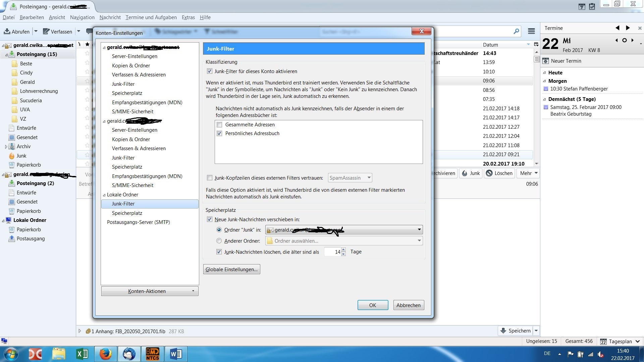Image resolution: width=644 pixels, height=362 pixels.
Task: Open the Junk folder in sidebar
Action: (21, 156)
